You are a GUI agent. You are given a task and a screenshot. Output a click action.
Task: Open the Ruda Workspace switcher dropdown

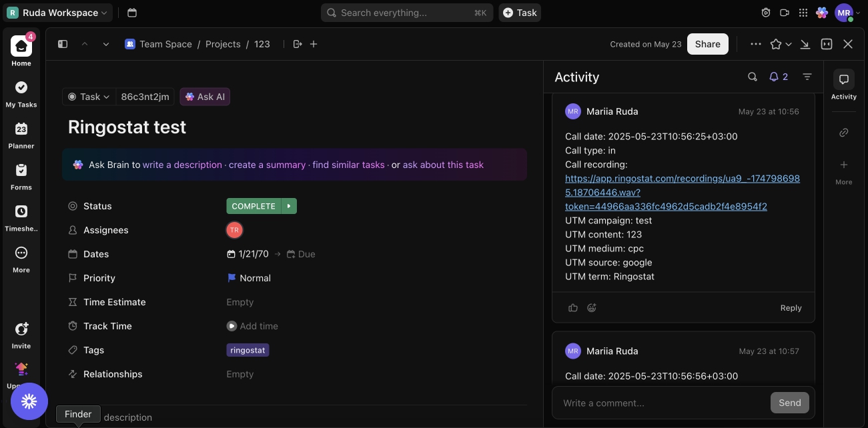56,13
